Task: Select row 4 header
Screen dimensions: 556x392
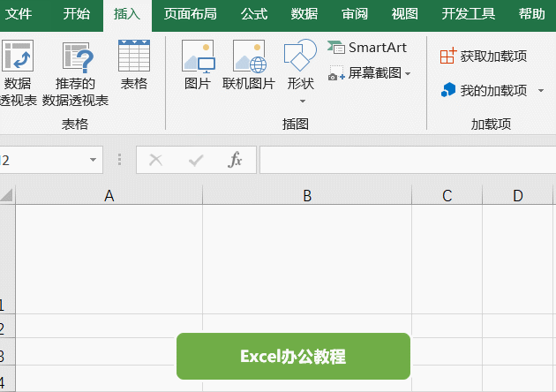Action: click(x=7, y=379)
